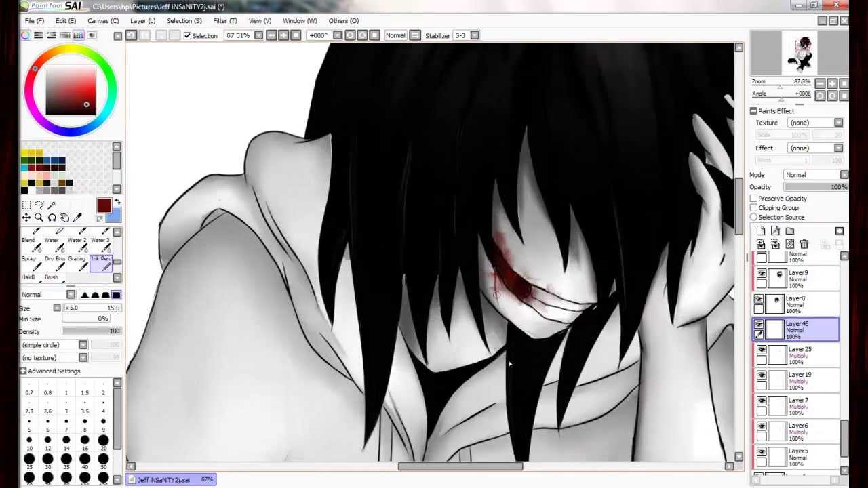The image size is (868, 488).
Task: Adjust the layer Opacity slider
Action: pyautogui.click(x=816, y=187)
